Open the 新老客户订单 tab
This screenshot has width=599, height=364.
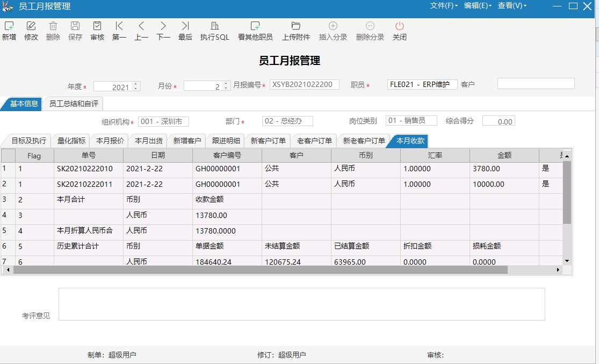[x=364, y=141]
